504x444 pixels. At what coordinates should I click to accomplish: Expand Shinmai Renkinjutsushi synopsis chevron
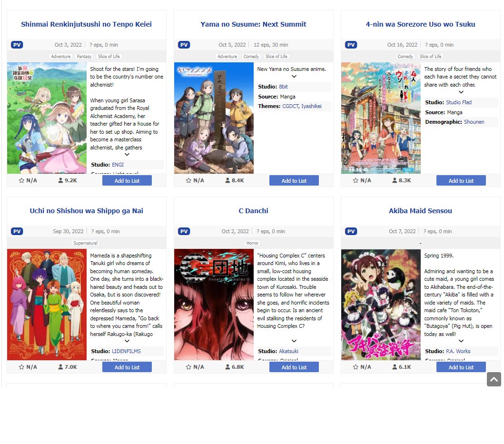pyautogui.click(x=127, y=154)
